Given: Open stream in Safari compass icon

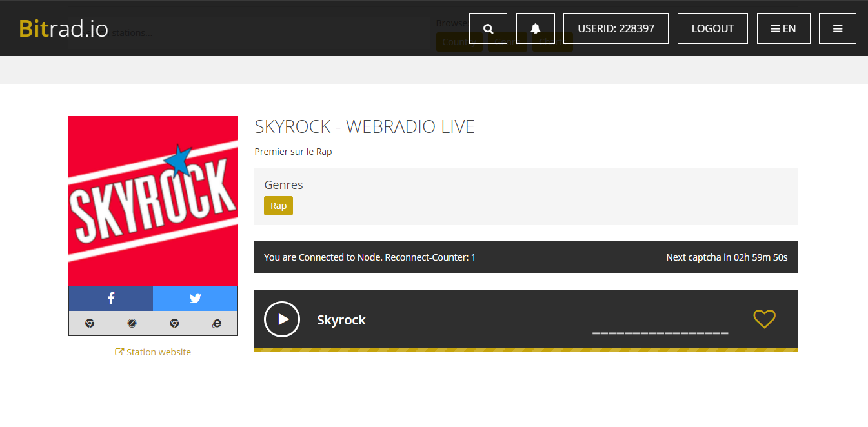Looking at the screenshot, I should click(132, 323).
